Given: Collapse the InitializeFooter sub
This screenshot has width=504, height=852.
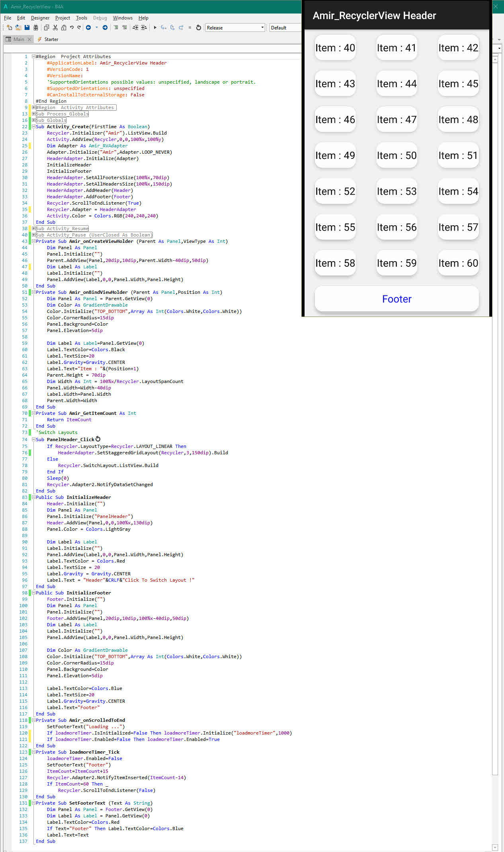Looking at the screenshot, I should point(34,593).
